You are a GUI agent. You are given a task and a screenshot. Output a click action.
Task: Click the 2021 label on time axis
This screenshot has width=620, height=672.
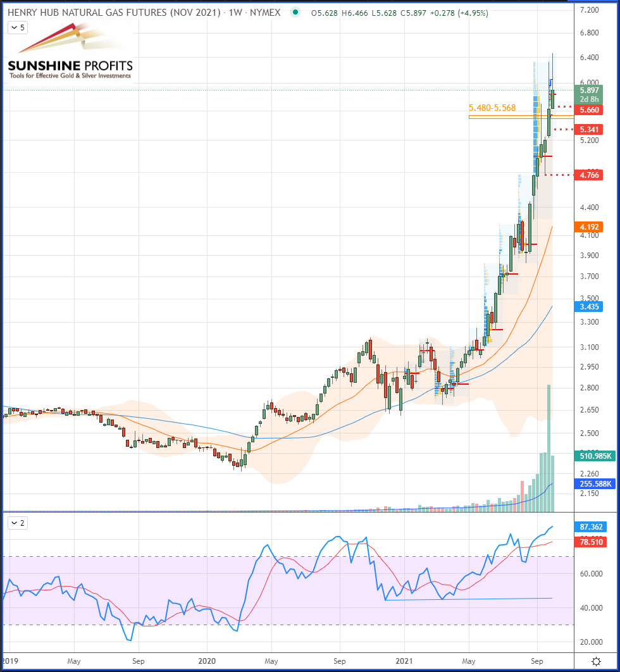(404, 661)
